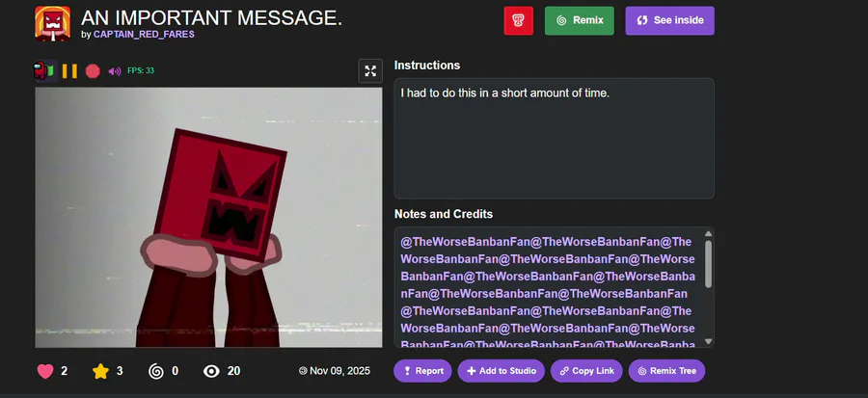Screen dimensions: 868x398
Task: Click the crewmate green flag icon
Action: pyautogui.click(x=44, y=70)
